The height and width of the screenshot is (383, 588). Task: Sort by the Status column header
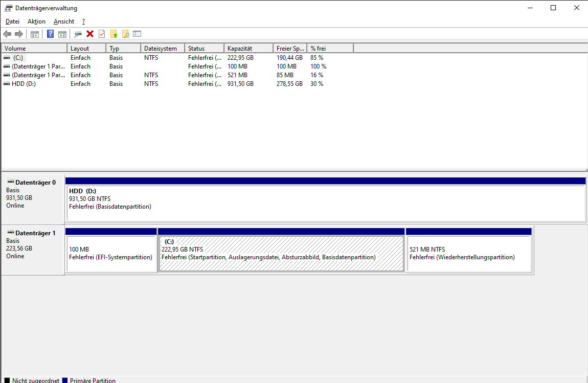point(205,49)
